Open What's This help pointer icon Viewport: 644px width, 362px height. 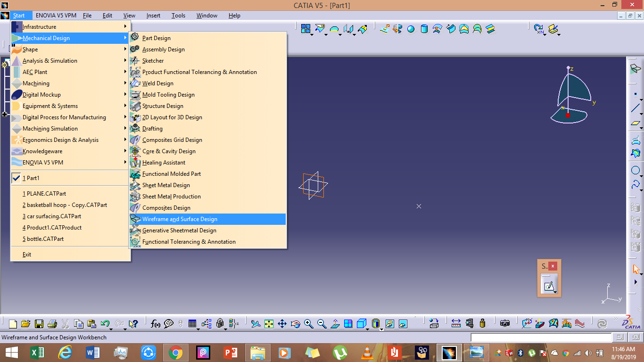[x=133, y=324]
